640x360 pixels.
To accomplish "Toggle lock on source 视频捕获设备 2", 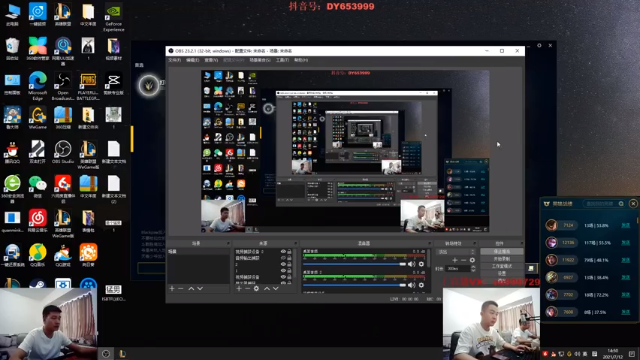I will (x=289, y=252).
